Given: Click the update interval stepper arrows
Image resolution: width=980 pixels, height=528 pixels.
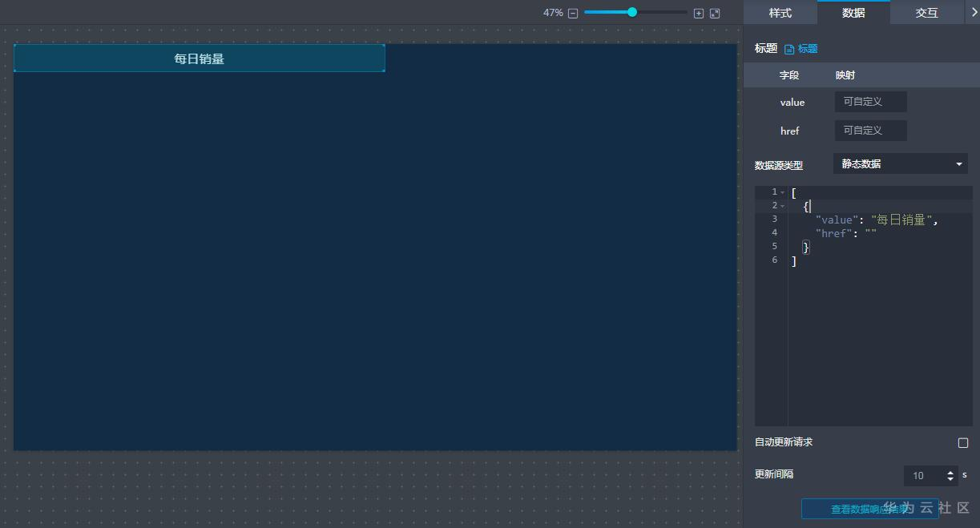Looking at the screenshot, I should [x=951, y=476].
